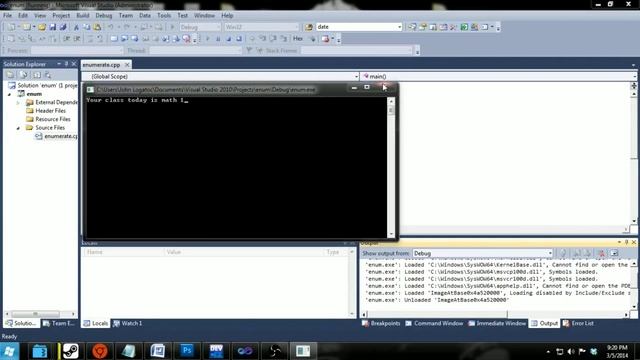This screenshot has width=640, height=360.
Task: Switch to the Breakpoints tab
Action: [x=381, y=323]
